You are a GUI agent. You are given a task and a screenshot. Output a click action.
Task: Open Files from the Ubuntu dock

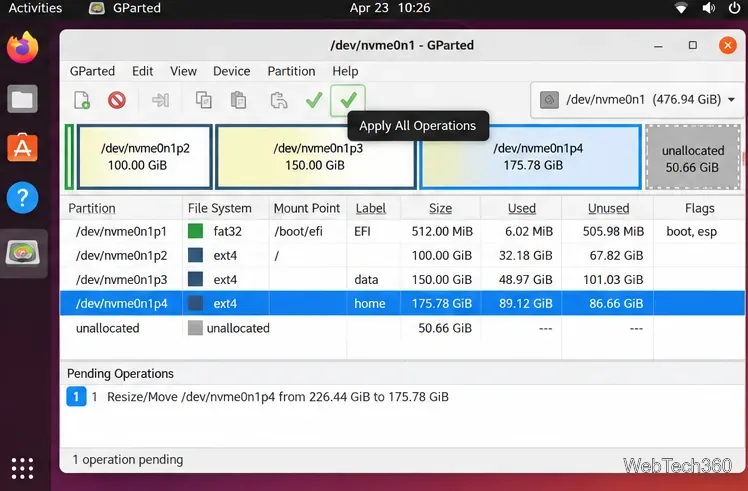click(x=22, y=99)
